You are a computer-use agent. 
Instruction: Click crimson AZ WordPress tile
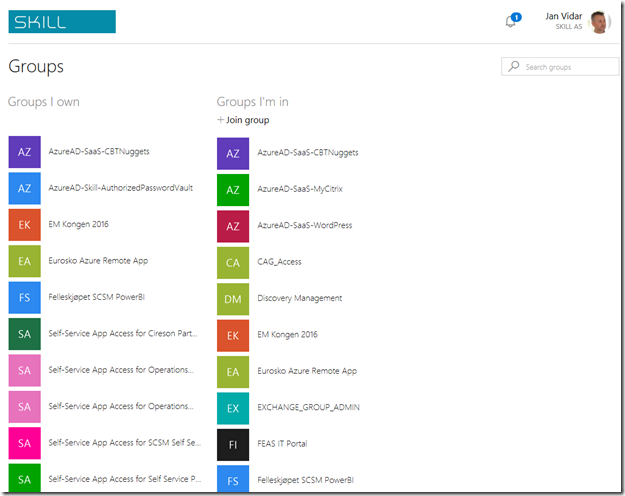point(233,226)
